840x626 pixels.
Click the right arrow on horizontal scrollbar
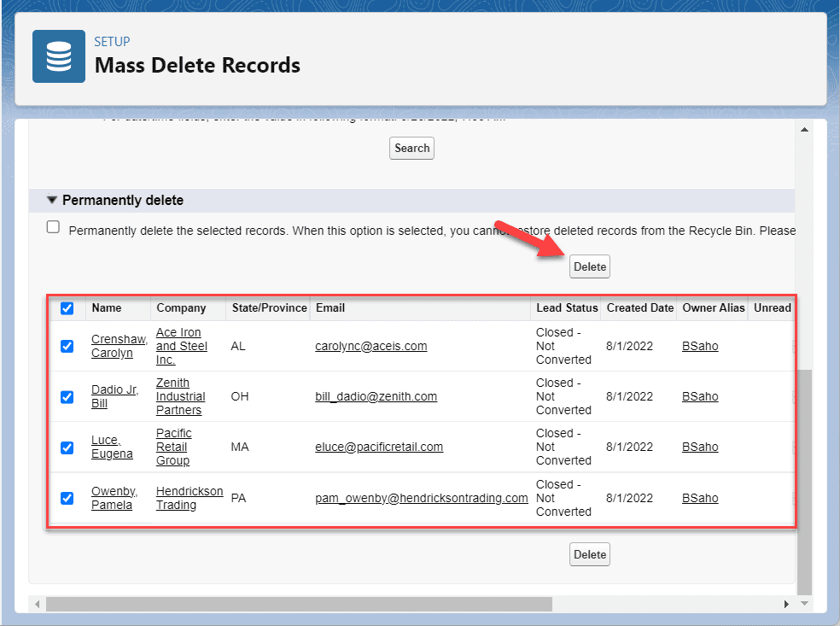786,604
